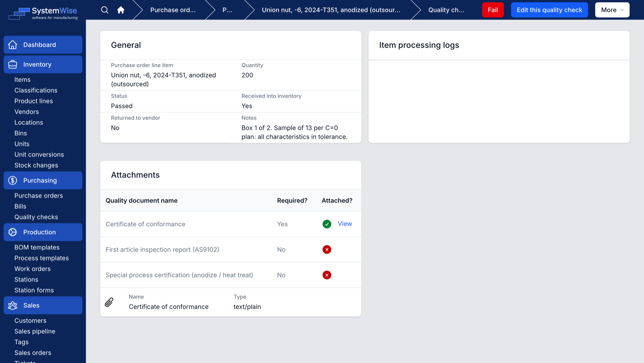
Task: Click Edit this quality check
Action: click(x=549, y=10)
